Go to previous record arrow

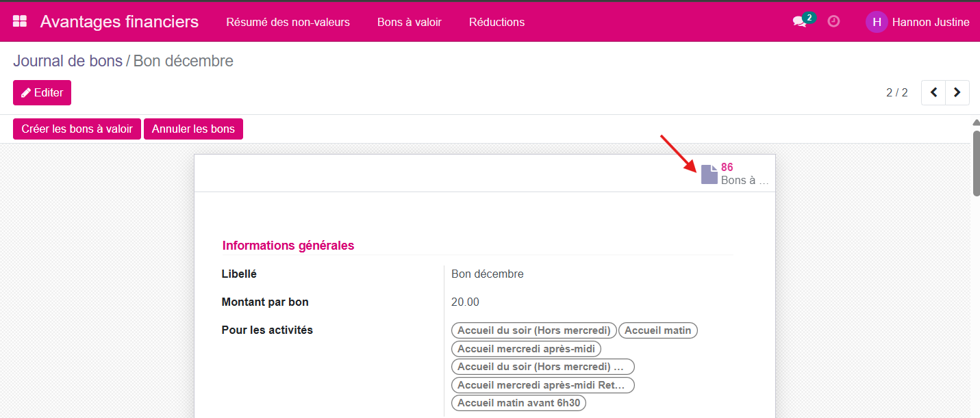click(933, 92)
